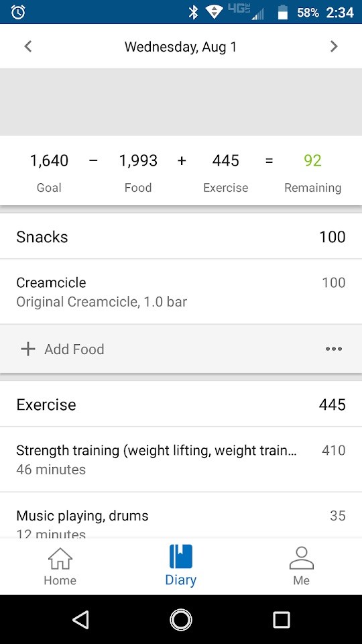Tap plus icon beside Add Food
This screenshot has width=362, height=644.
click(x=28, y=349)
